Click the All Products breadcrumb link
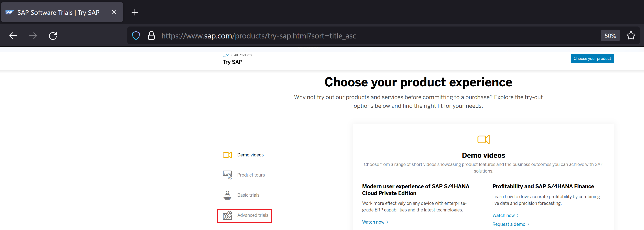Screen dimensions: 644x230 pos(243,55)
